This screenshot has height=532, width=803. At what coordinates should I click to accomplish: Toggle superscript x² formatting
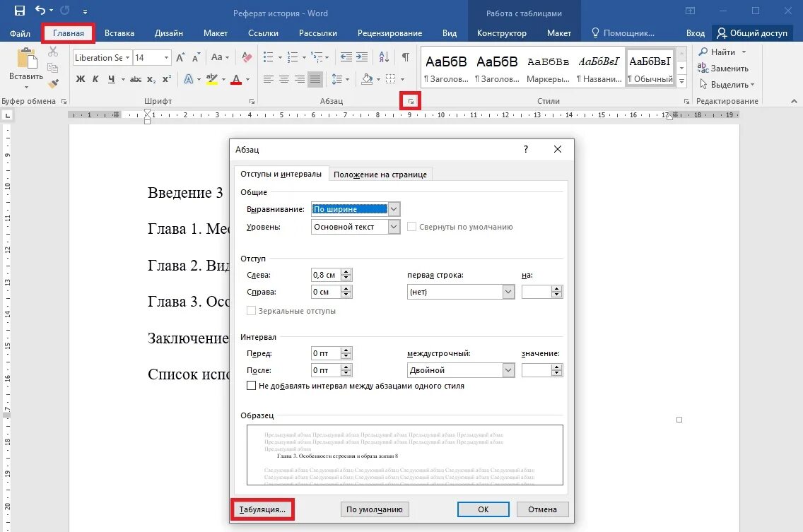(x=166, y=79)
